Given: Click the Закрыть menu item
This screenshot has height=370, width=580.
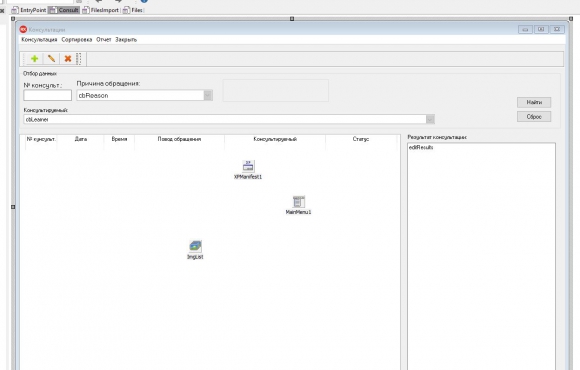Looking at the screenshot, I should [x=126, y=40].
